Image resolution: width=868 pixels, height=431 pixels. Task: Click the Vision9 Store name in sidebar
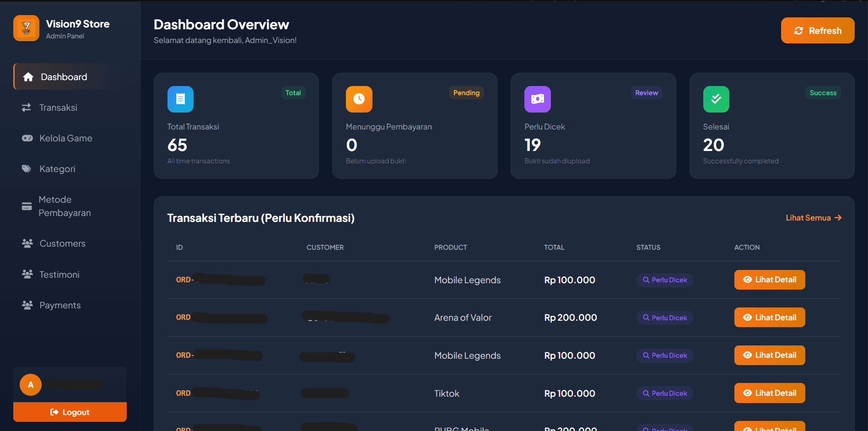point(78,24)
